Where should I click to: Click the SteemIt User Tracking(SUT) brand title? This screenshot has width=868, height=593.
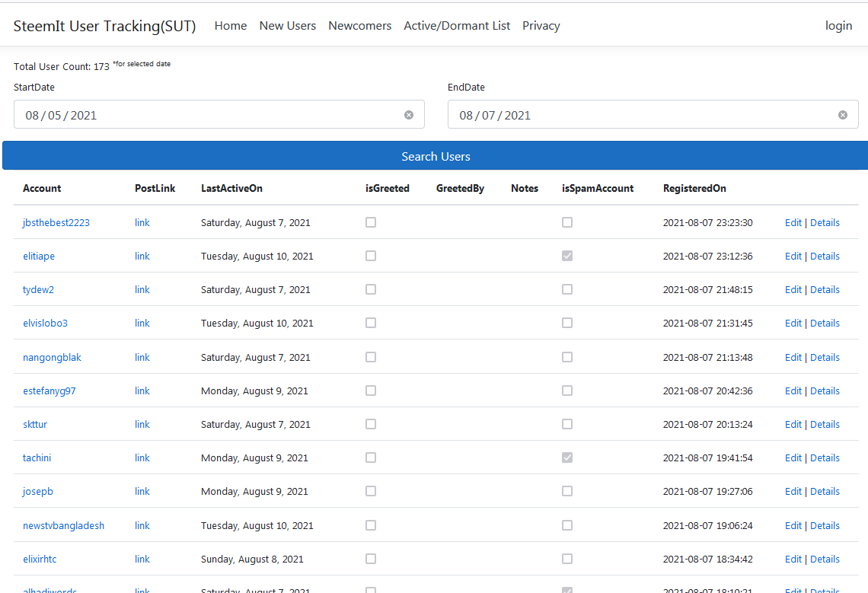[x=104, y=26]
